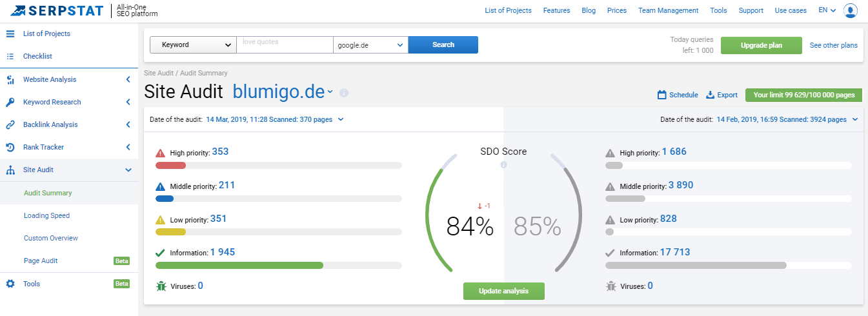Screen dimensions: 868x316
Task: Click gray Low priority icon for 14 Feb audit
Action: pyautogui.click(x=611, y=220)
